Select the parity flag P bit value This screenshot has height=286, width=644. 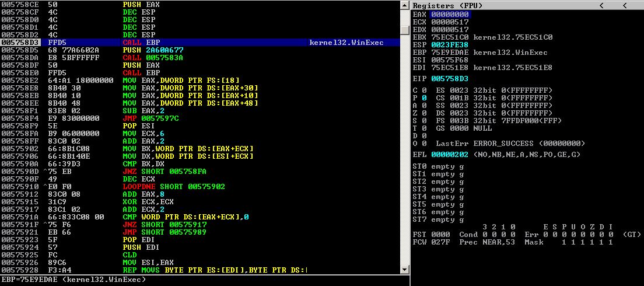click(x=424, y=97)
